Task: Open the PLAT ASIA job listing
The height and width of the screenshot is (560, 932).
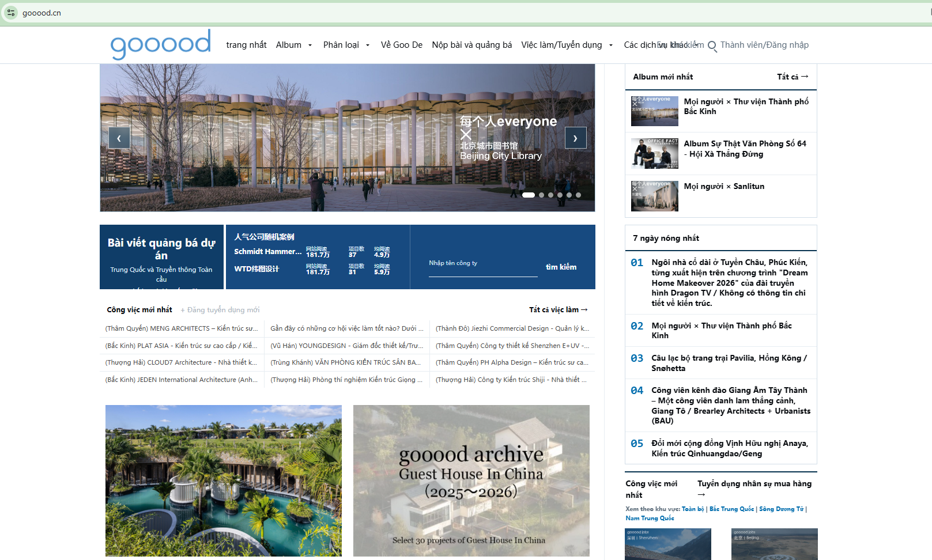Action: click(182, 346)
